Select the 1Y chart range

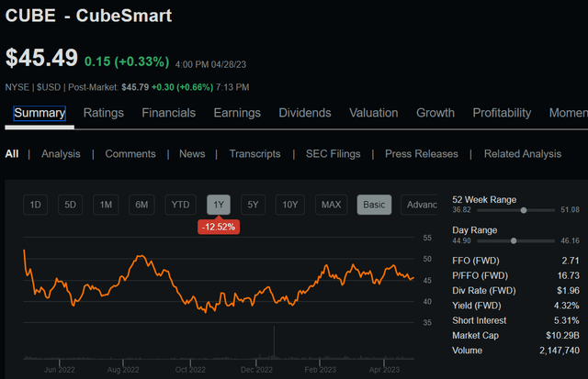tap(219, 205)
